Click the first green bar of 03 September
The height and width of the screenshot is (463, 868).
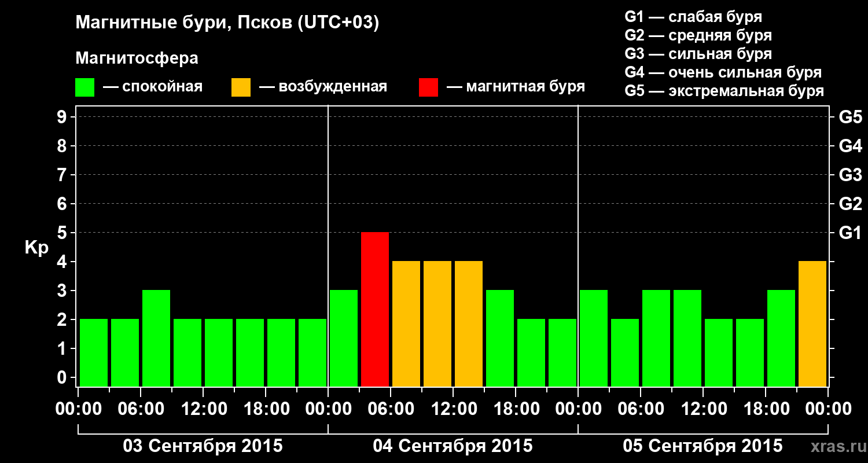[94, 352]
